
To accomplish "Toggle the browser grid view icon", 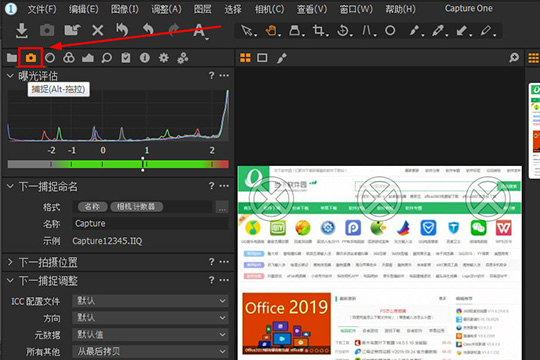I will [x=534, y=58].
